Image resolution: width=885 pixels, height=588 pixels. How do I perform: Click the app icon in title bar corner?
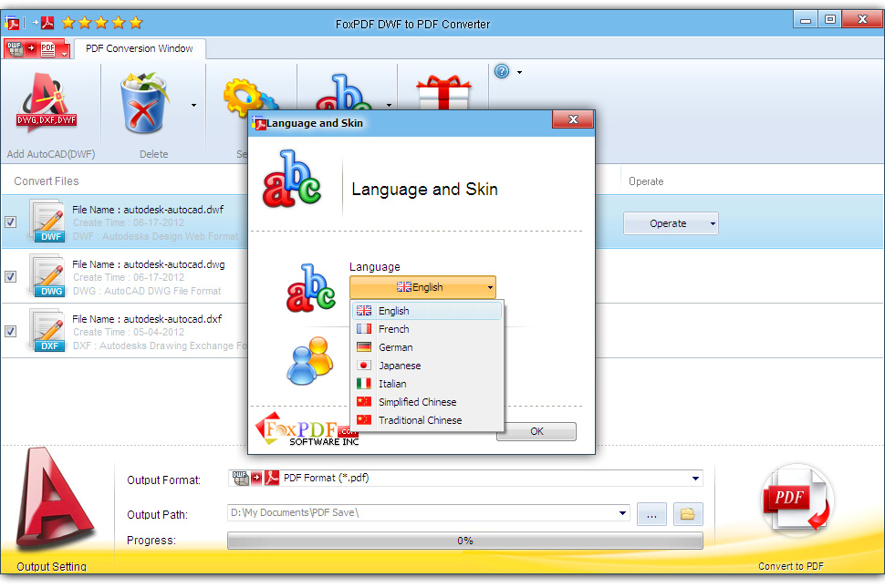pyautogui.click(x=12, y=23)
